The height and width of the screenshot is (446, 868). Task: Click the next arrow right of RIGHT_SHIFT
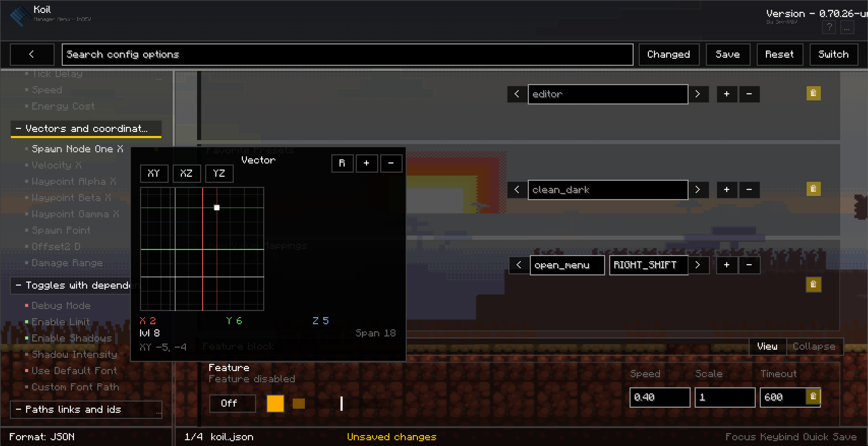(698, 265)
